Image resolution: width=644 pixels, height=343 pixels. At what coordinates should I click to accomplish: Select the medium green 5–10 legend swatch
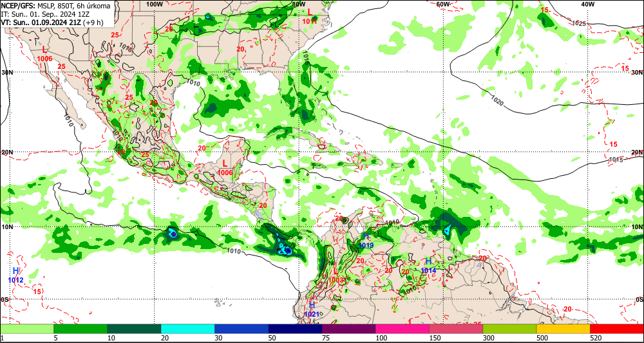click(80, 329)
